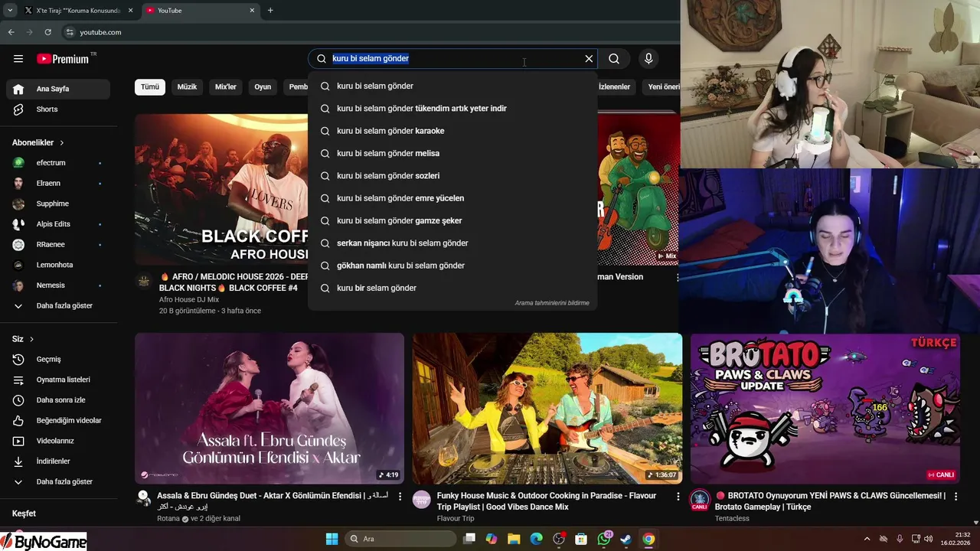Open the efectrum channel subscription
Viewport: 980px width, 551px height.
58,163
